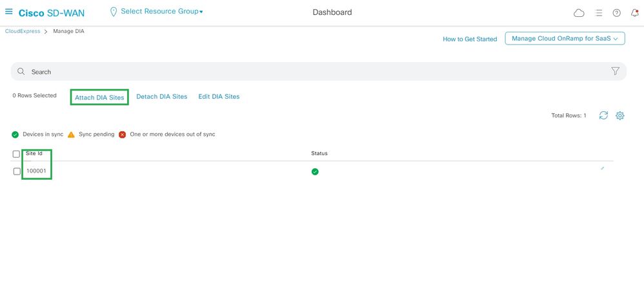Click the Cisco SD-WAN logo

pyautogui.click(x=52, y=13)
